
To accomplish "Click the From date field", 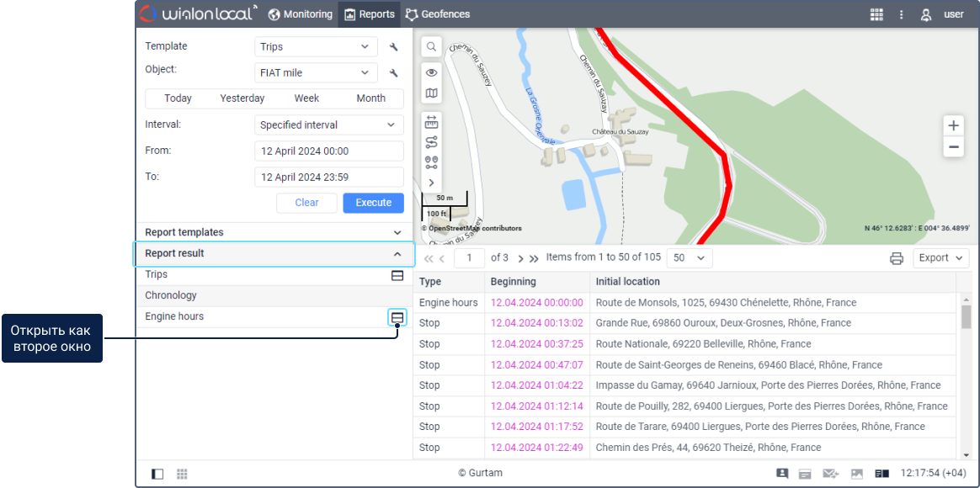I will point(328,151).
